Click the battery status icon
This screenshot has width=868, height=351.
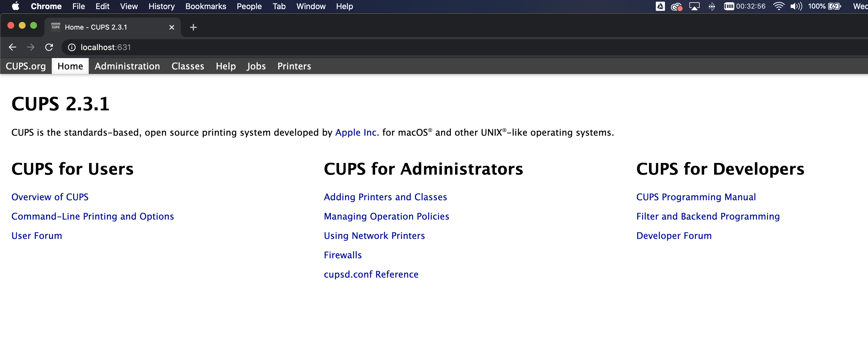[835, 6]
